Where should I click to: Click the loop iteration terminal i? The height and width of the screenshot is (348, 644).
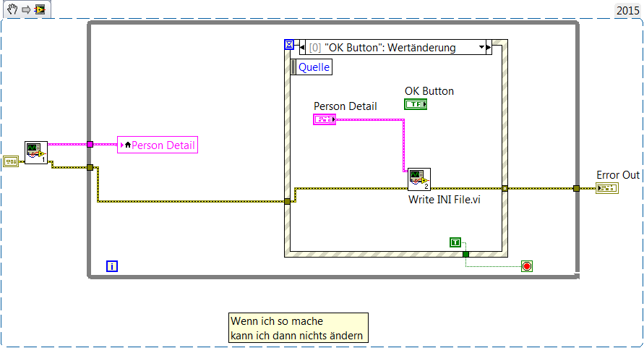click(112, 266)
